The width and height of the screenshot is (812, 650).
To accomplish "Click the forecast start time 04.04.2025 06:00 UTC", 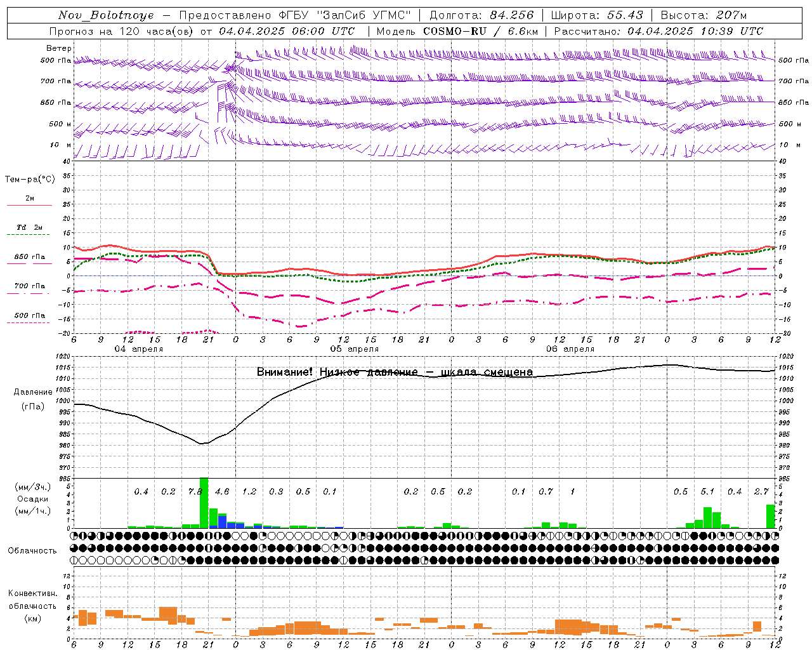I will coord(287,31).
